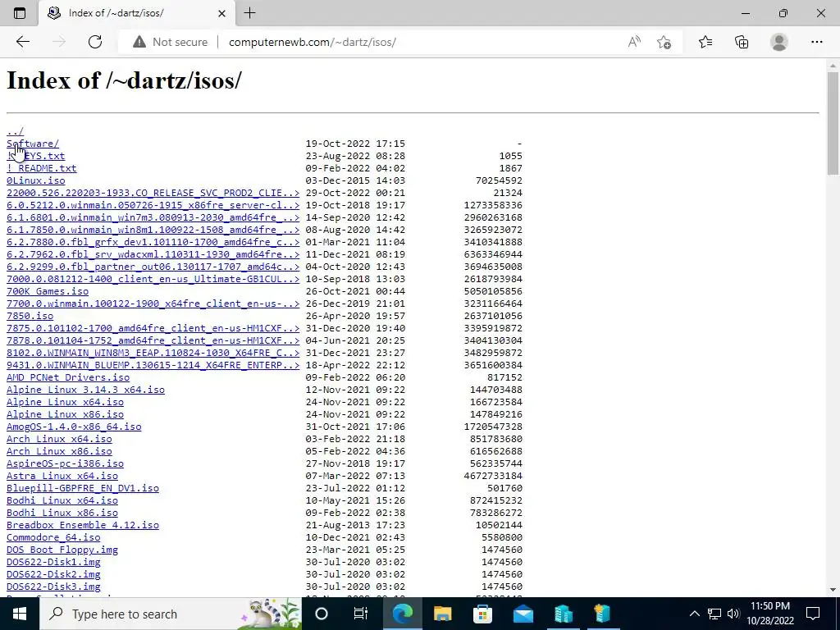Download Alpine_Linux_x86.iso
The image size is (840, 630).
(65, 414)
